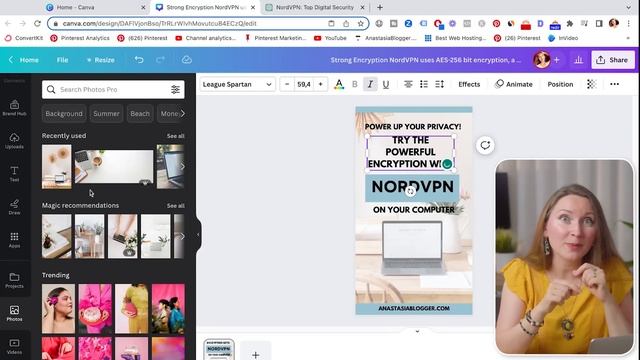Click the cloud save status icon

(x=187, y=60)
